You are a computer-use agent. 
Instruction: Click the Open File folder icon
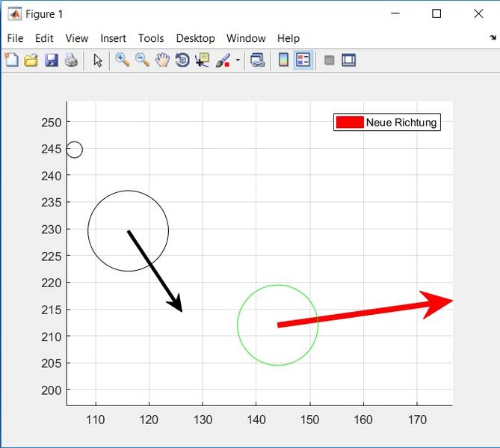coord(31,61)
